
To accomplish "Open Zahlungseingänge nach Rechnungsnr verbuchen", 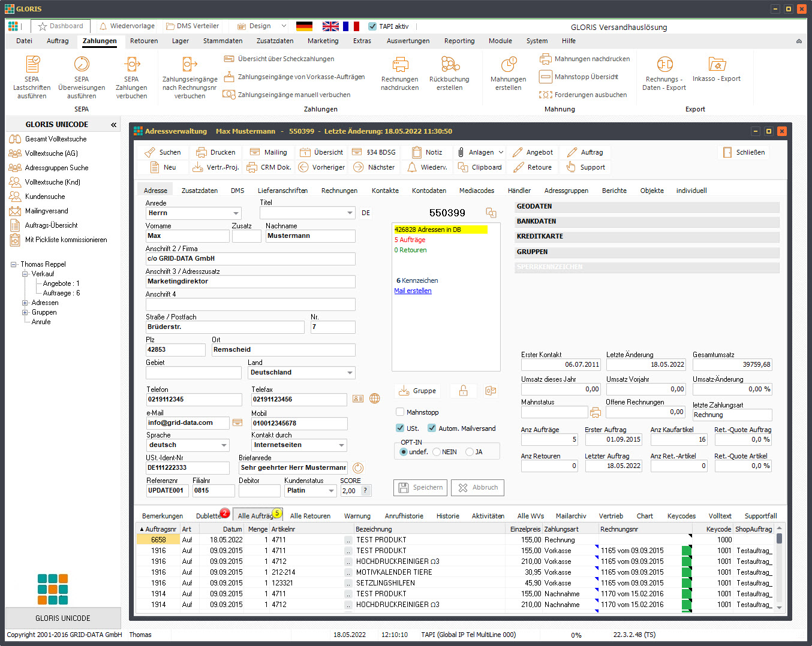I will coord(190,77).
